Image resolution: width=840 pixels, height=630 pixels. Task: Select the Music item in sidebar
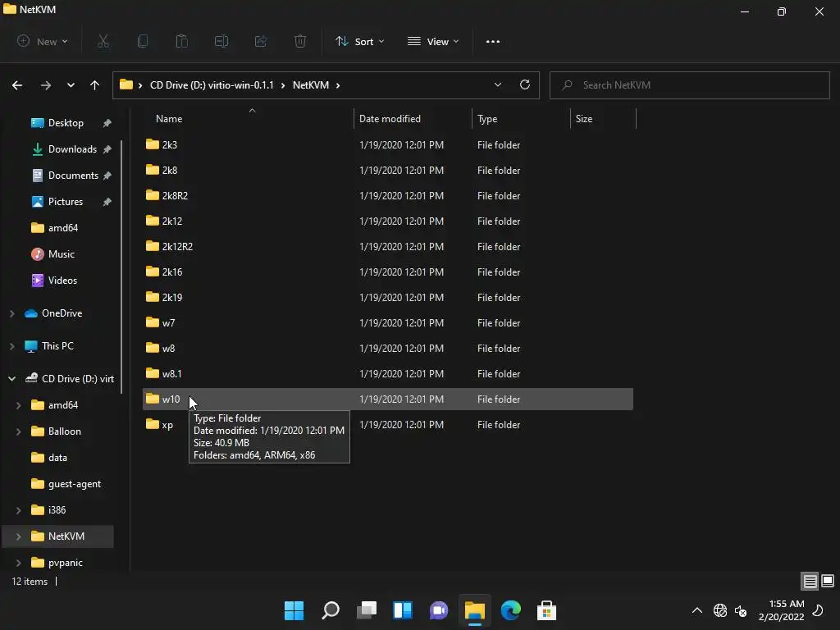(x=61, y=254)
